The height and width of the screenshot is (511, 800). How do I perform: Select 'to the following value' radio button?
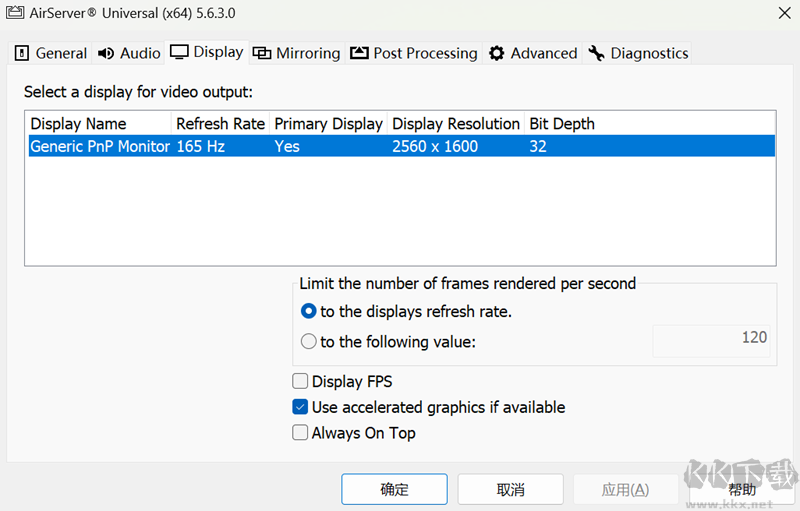click(x=309, y=342)
